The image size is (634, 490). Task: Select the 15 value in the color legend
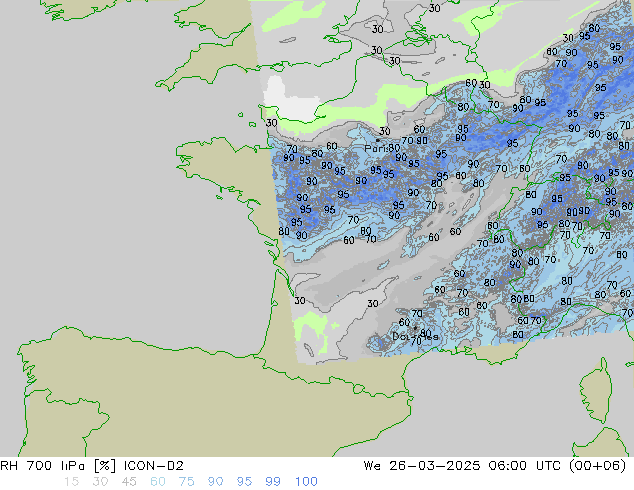tap(72, 482)
